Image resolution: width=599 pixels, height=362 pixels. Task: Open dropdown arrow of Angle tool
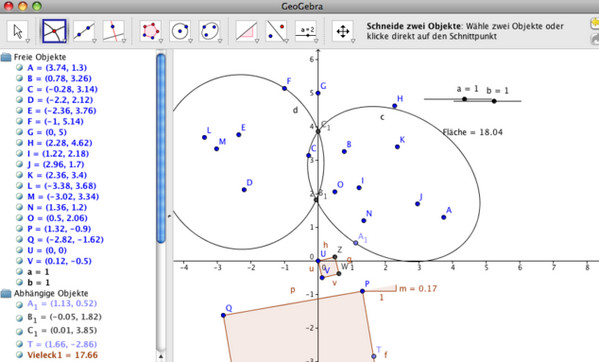(256, 40)
